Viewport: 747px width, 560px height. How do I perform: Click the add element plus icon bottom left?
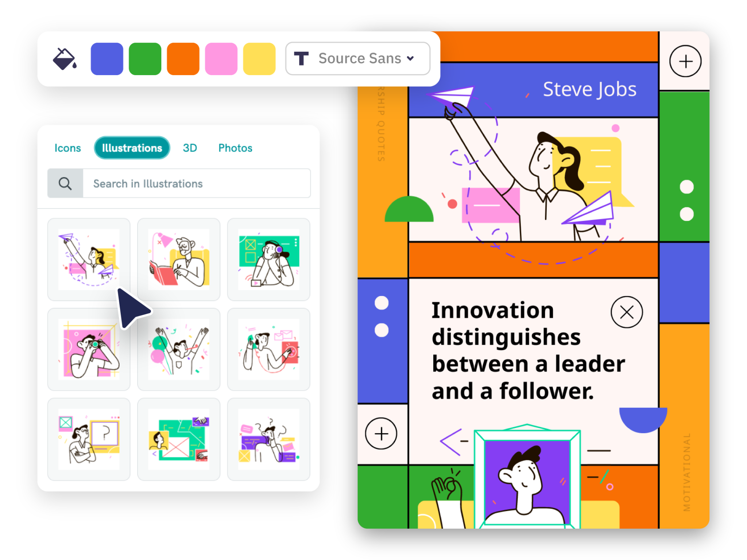(382, 434)
